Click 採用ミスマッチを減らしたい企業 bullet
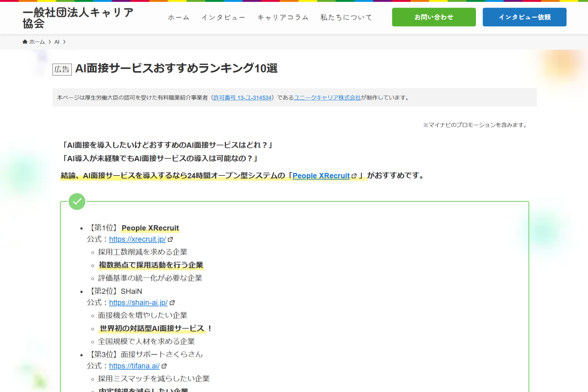 (154, 379)
